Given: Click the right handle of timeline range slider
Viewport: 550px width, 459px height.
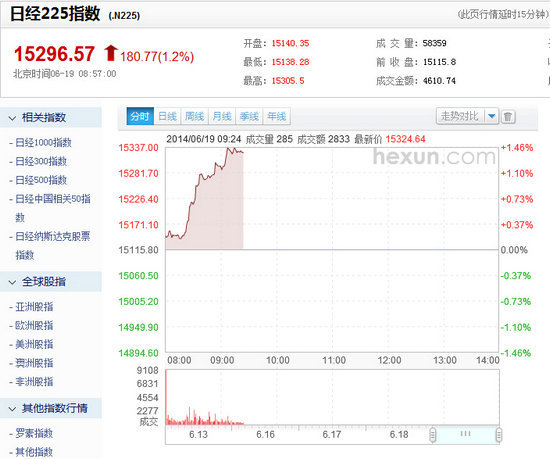Looking at the screenshot, I should (498, 435).
